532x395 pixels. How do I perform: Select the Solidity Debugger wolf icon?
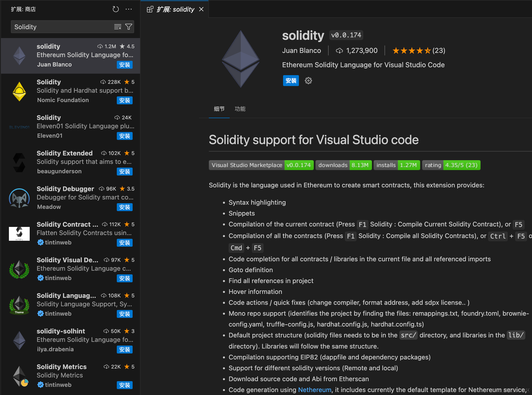click(19, 198)
